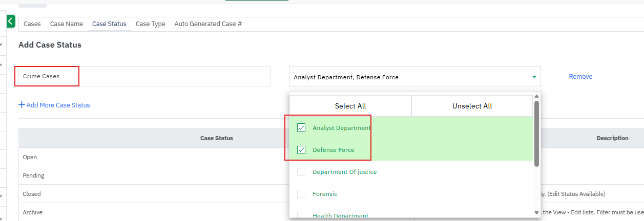Uncheck the Analyst Department checkbox

301,128
